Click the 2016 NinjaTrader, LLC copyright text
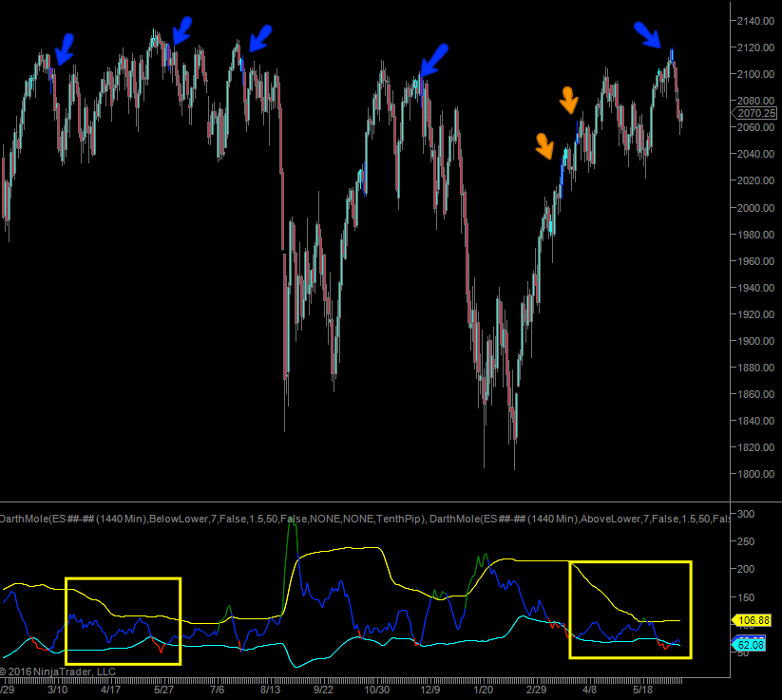782x700 pixels. tap(58, 672)
